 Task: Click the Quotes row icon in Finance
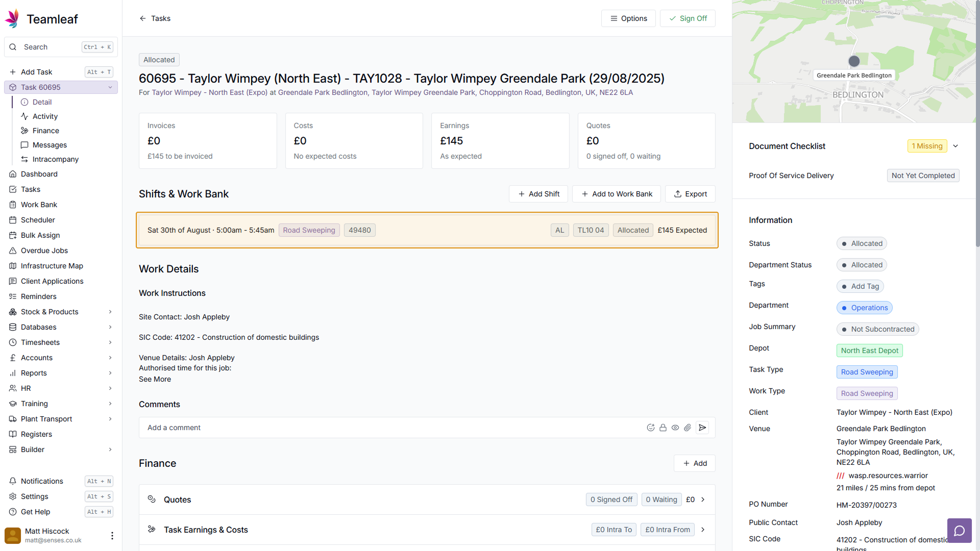[x=152, y=499]
